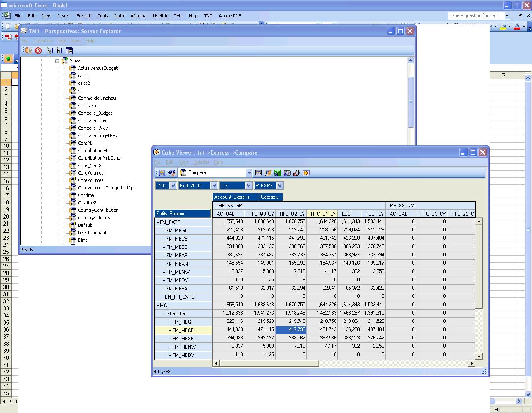Collapse the Integrated row group
The image size is (532, 413).
tap(164, 314)
